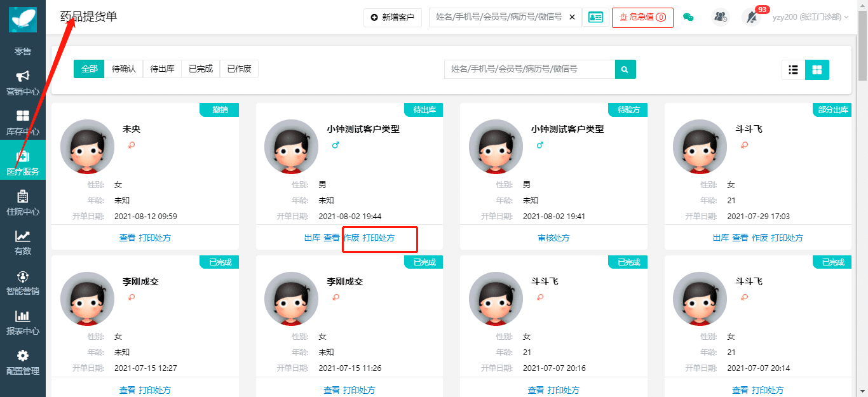Open 库存中心 in the sidebar

coord(23,123)
